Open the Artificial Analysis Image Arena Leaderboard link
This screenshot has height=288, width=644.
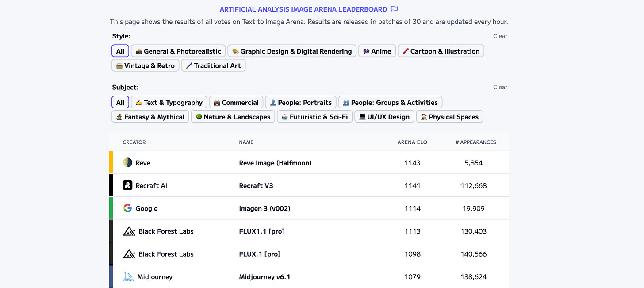(x=303, y=9)
